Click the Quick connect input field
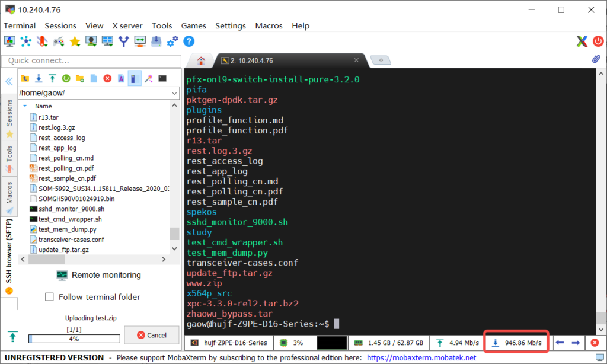This screenshot has width=607, height=364. [91, 60]
